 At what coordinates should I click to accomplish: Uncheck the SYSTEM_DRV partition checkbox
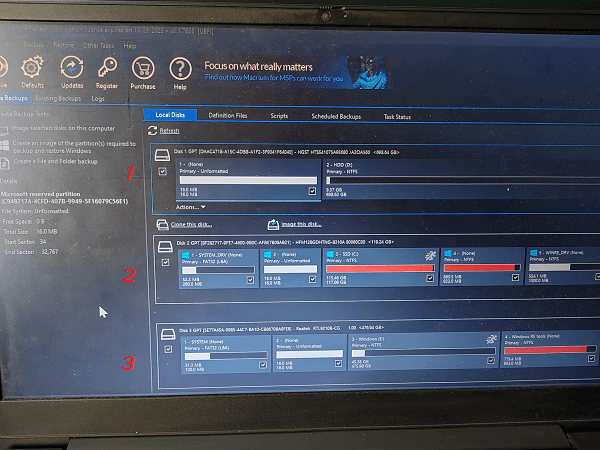coord(250,280)
